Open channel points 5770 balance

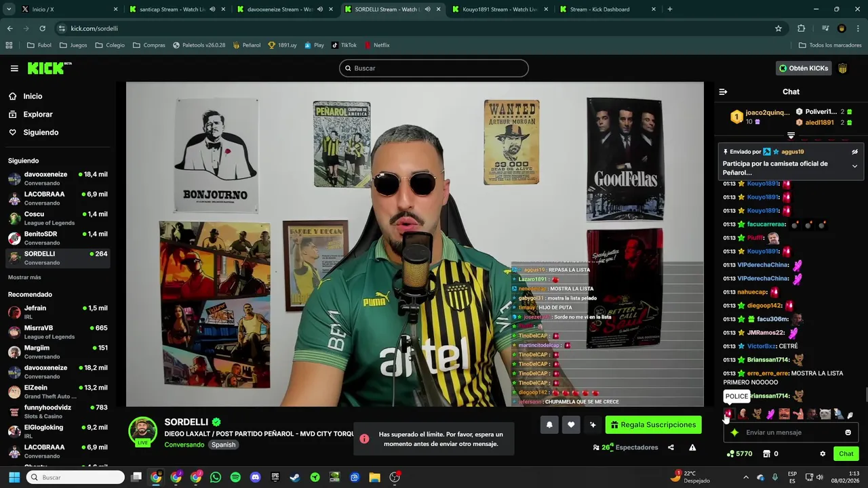coord(739,454)
